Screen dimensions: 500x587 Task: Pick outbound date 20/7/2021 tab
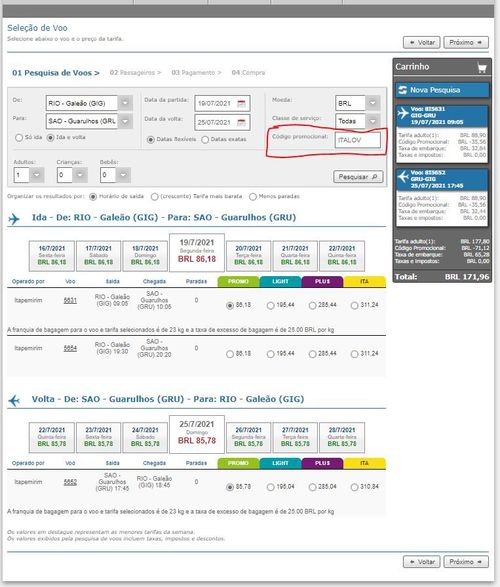249,256
